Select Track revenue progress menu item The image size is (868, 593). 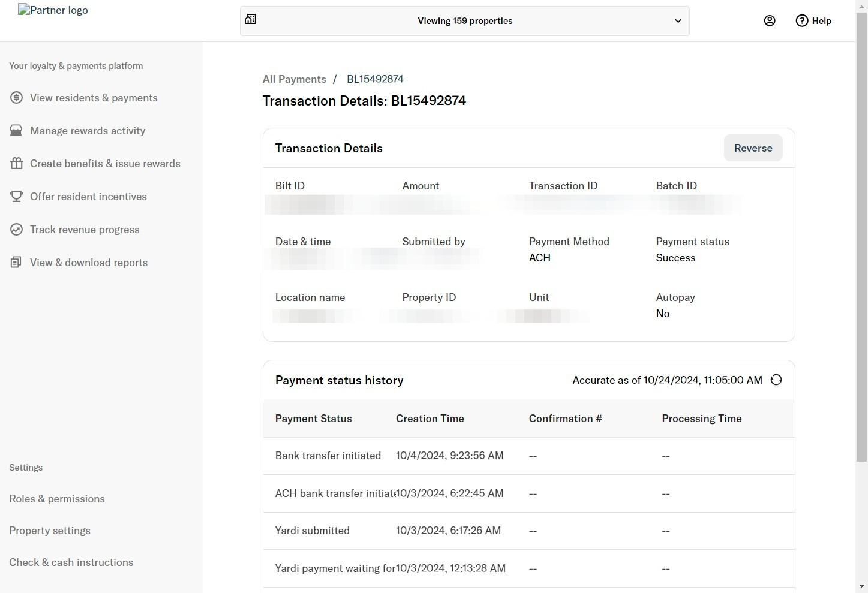[x=85, y=230]
